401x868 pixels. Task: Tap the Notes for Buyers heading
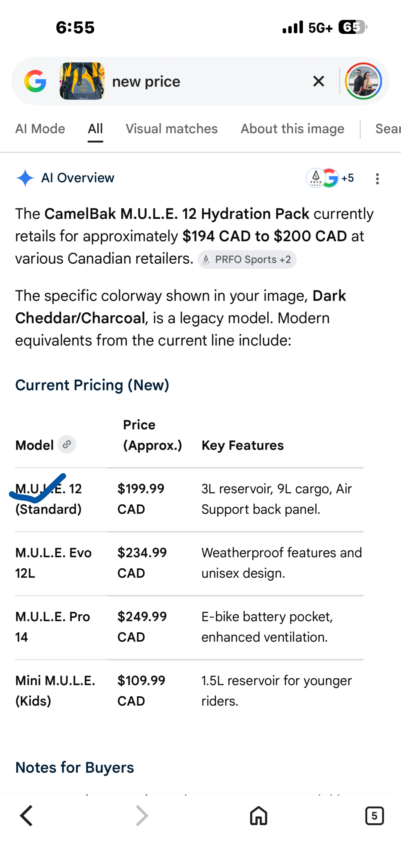pos(75,768)
